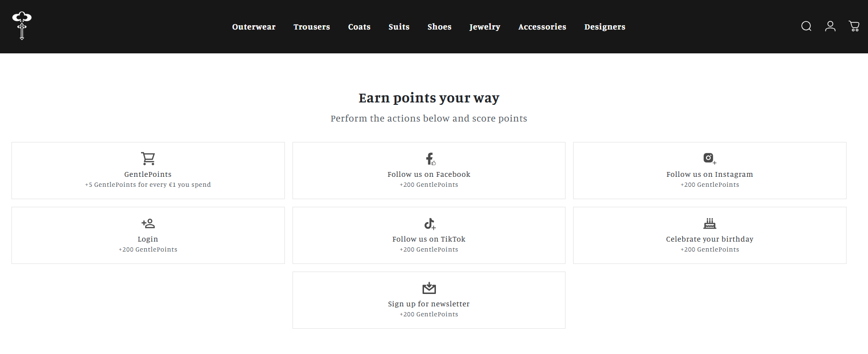Browse the Shoes category
This screenshot has height=354, width=868.
[x=439, y=27]
